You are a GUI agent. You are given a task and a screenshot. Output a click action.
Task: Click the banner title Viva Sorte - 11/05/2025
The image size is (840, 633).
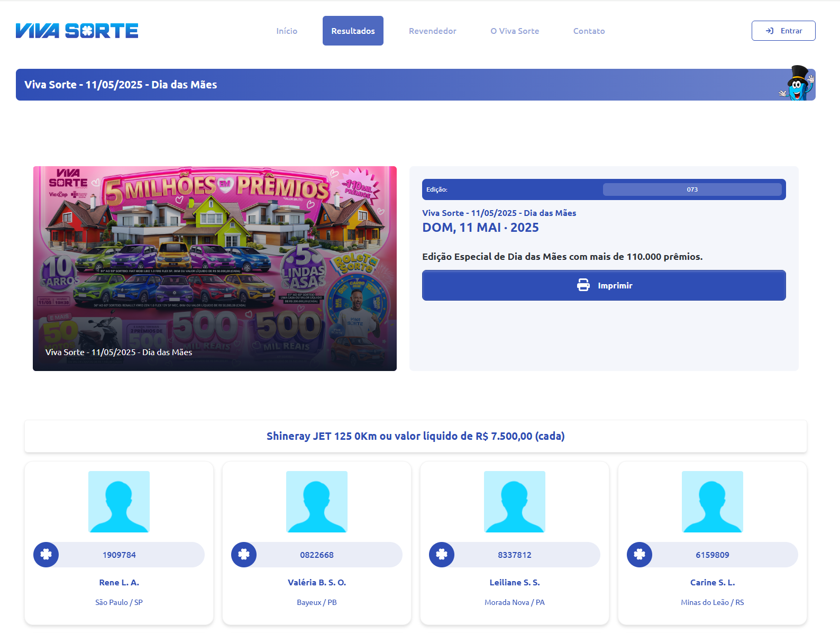(121, 85)
